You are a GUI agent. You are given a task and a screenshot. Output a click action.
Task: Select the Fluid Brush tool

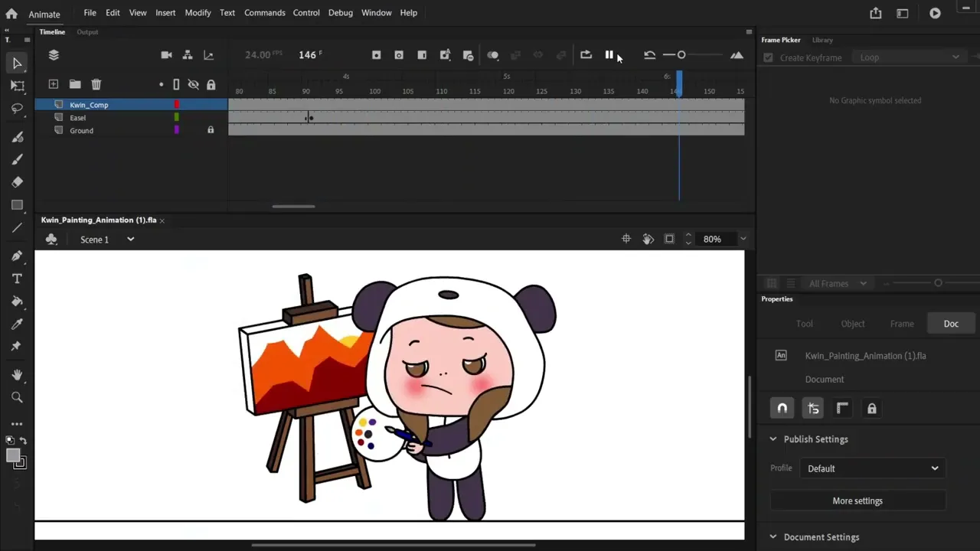(x=17, y=137)
